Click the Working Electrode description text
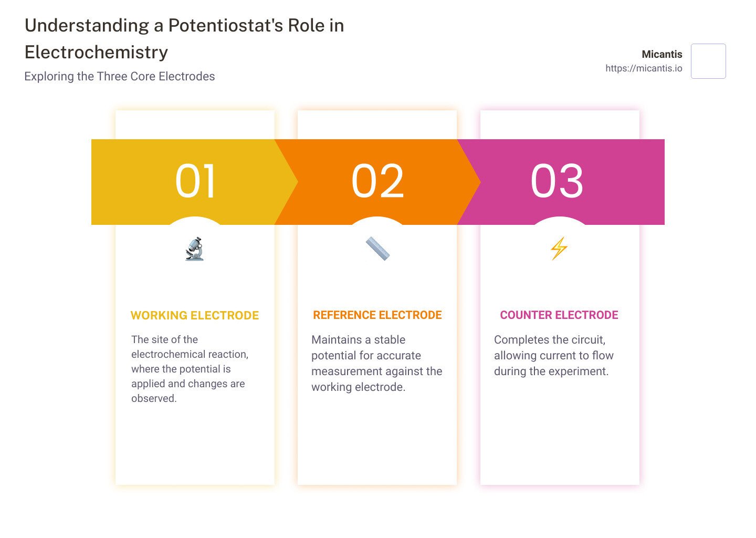756x538 pixels. (x=189, y=369)
